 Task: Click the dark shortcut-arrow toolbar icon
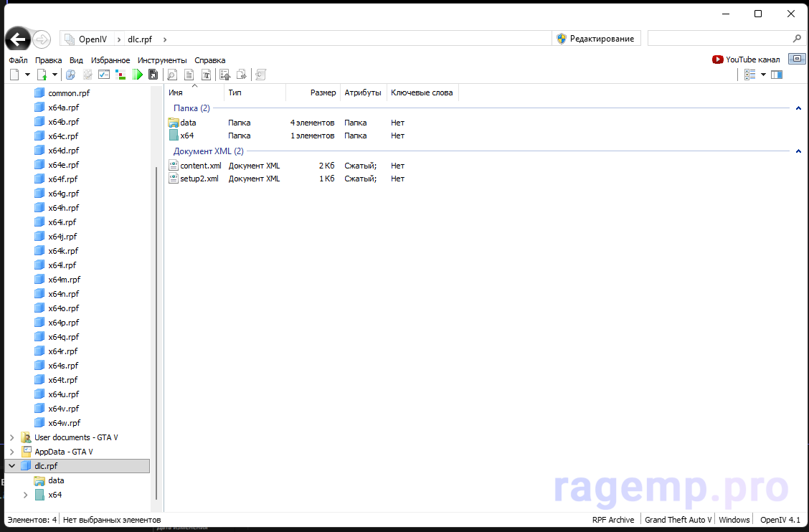pos(153,75)
